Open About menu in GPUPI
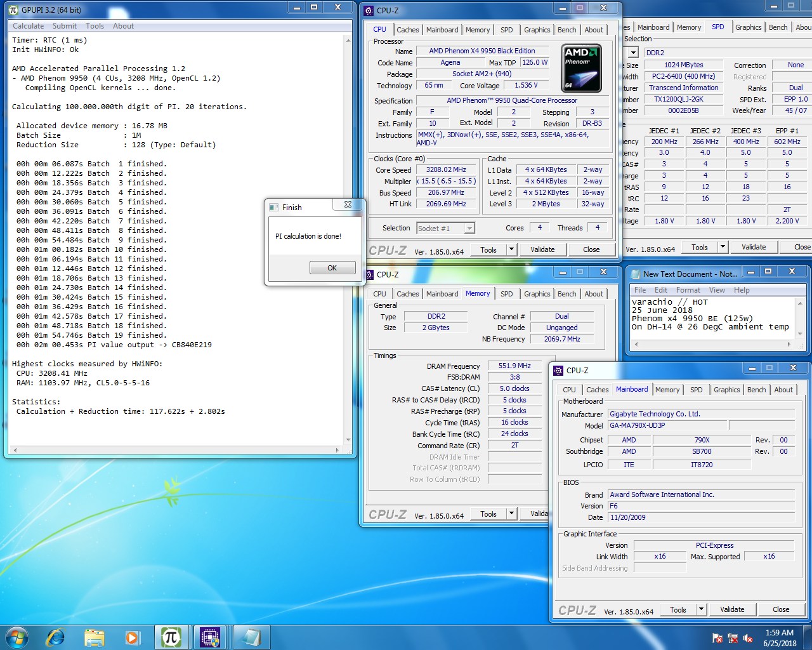The width and height of the screenshot is (812, 650). pos(123,26)
